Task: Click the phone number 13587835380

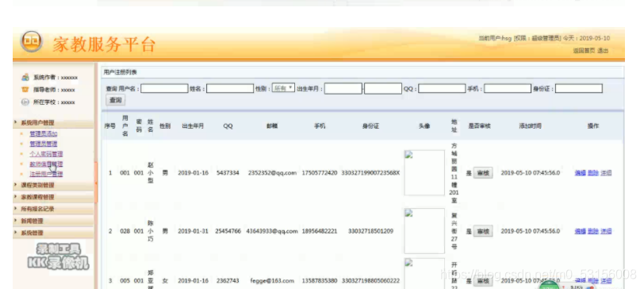Action: tap(320, 281)
